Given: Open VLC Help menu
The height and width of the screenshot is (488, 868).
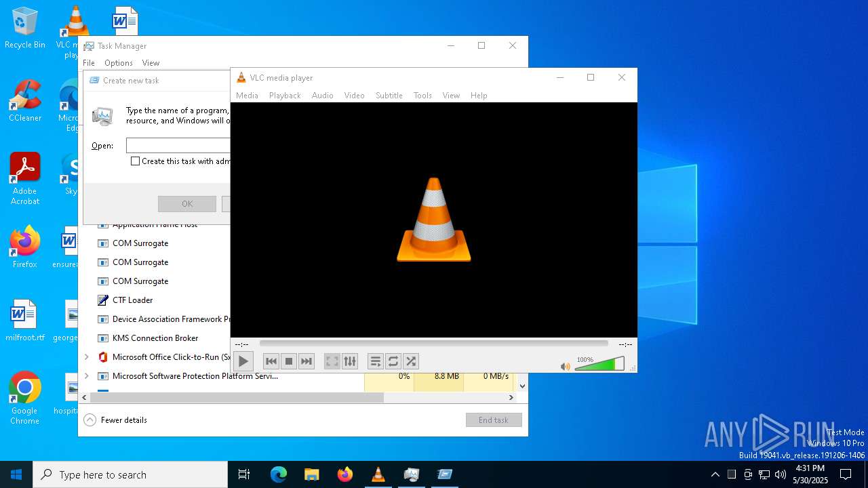Looking at the screenshot, I should point(479,96).
